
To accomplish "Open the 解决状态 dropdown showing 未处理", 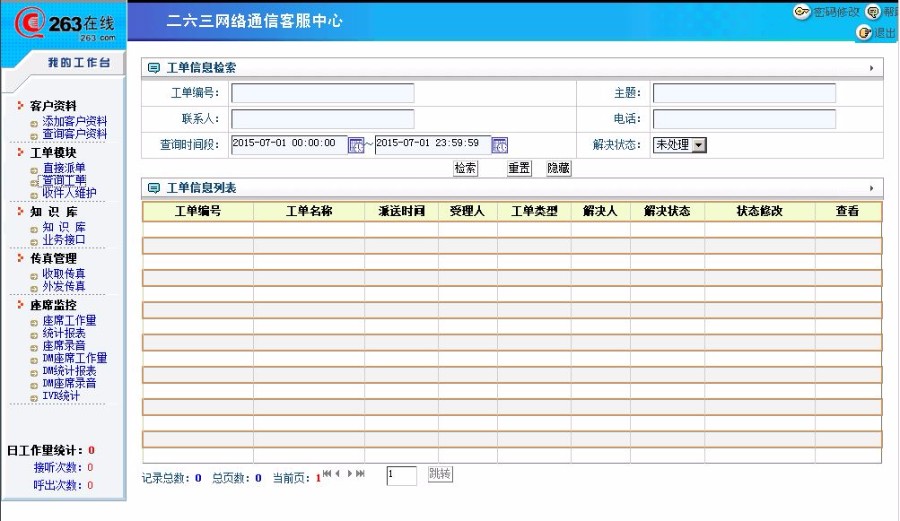I will [x=680, y=145].
